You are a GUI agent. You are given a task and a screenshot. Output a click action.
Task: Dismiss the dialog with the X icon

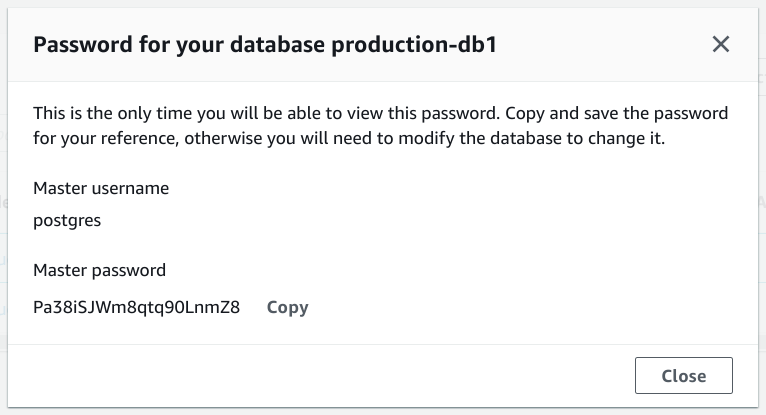tap(720, 44)
